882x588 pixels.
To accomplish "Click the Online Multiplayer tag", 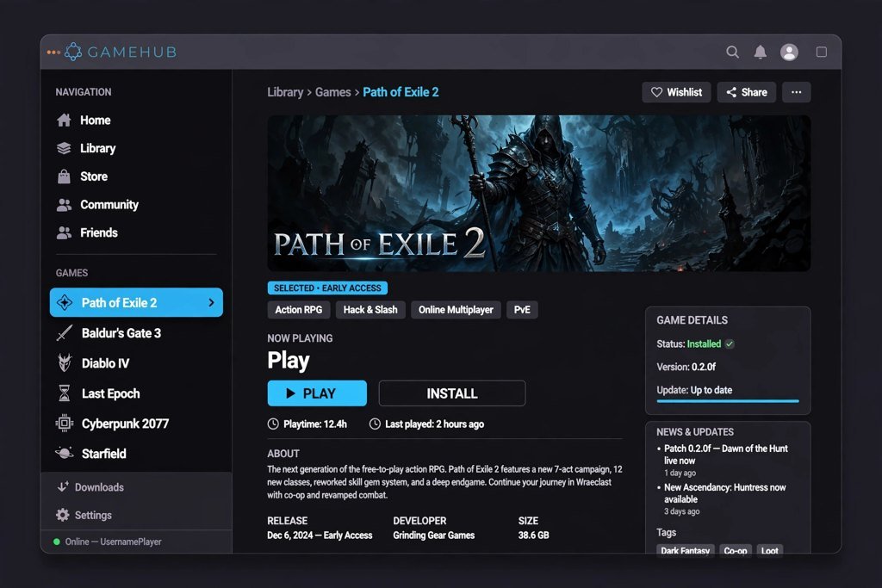I will coord(456,310).
